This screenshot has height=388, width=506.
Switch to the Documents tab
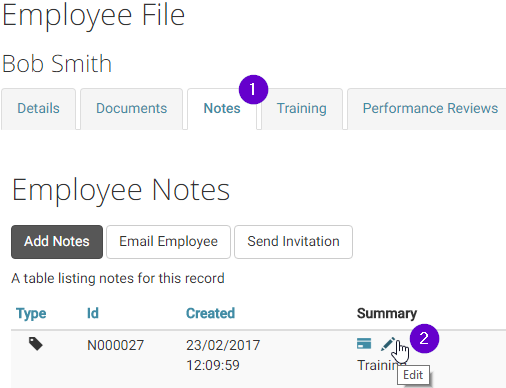131,109
